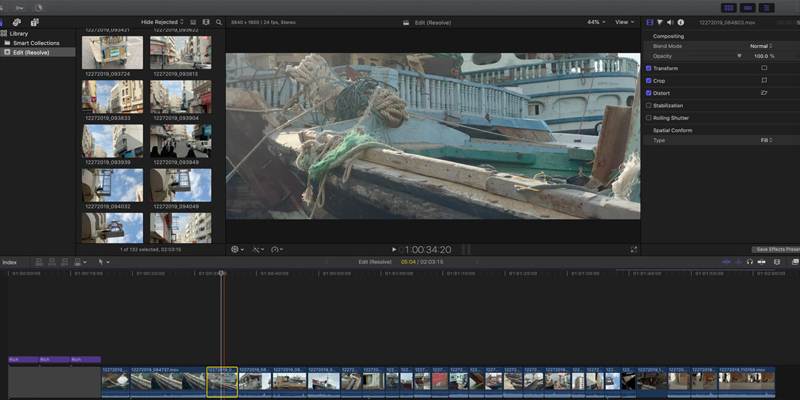Click the import media arrow icon
This screenshot has height=400, width=800.
pyautogui.click(x=2, y=8)
